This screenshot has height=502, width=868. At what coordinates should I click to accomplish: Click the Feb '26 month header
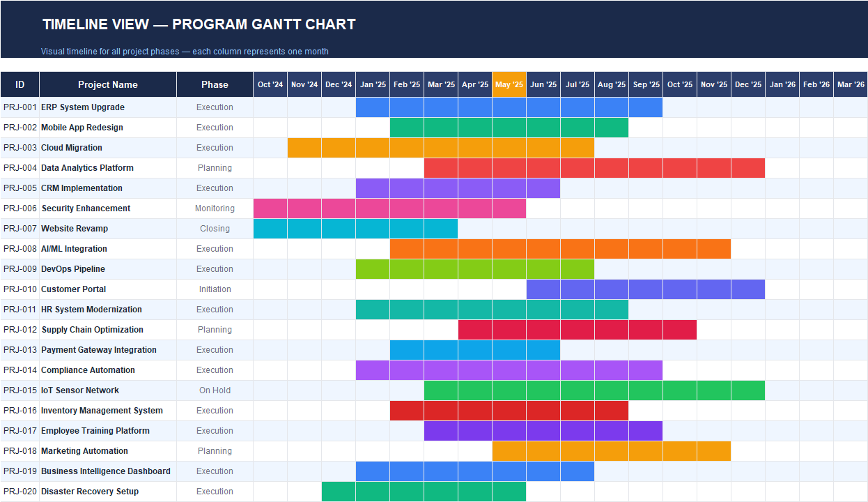pos(816,84)
